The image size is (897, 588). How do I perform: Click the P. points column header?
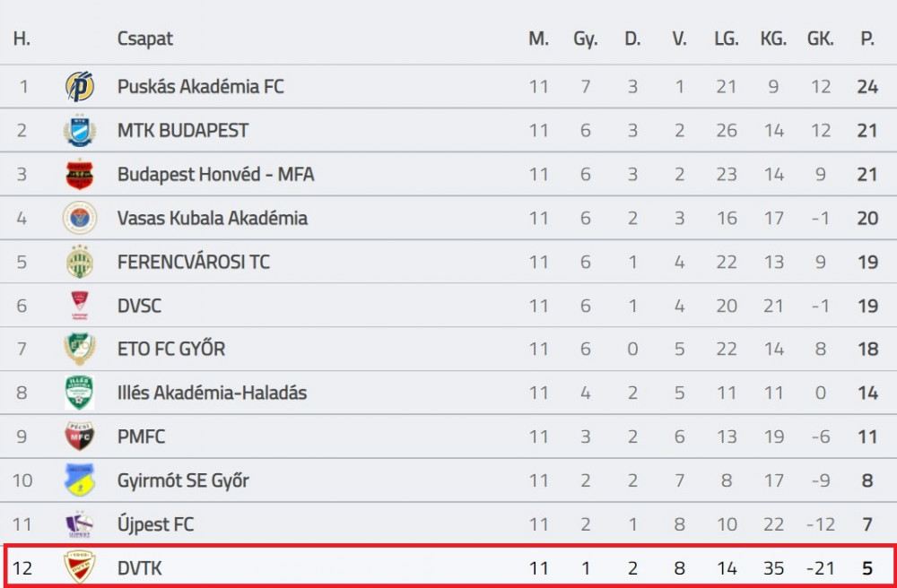pos(867,39)
